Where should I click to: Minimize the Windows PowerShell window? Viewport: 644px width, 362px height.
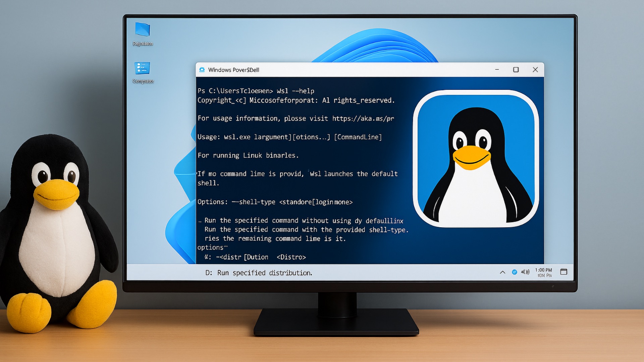(497, 70)
